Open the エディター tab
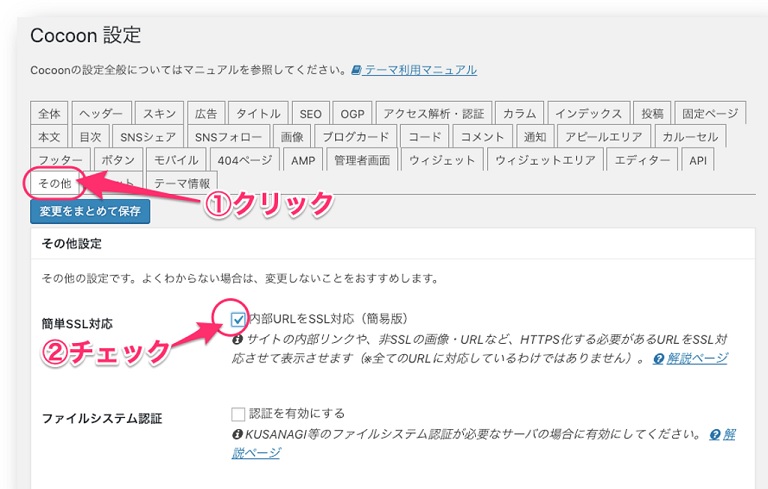Viewport: 768px width, 489px height. 642,160
